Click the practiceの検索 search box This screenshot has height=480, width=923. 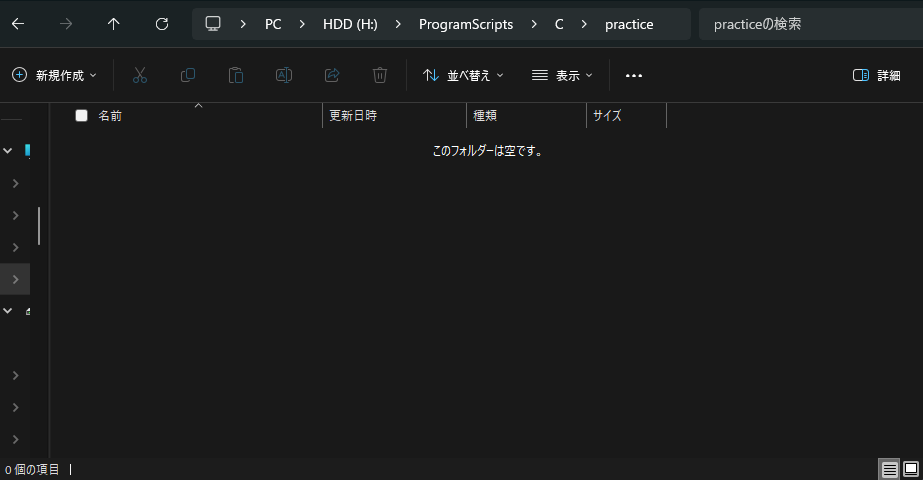coord(811,24)
